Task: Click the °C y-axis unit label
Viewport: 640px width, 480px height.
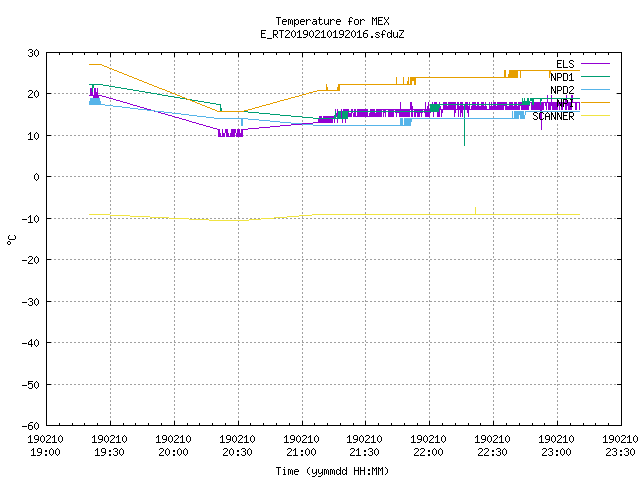Action: [11, 240]
